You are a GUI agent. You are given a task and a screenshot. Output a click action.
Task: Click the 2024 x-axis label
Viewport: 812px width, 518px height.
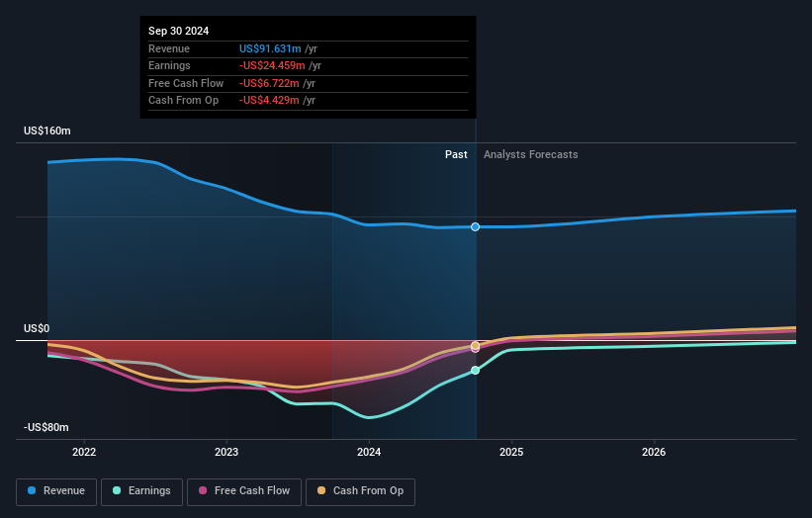[369, 452]
